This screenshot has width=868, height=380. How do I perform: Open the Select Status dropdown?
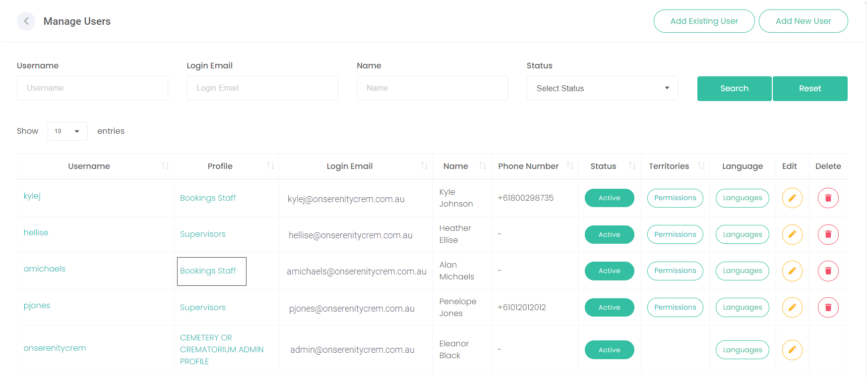602,88
